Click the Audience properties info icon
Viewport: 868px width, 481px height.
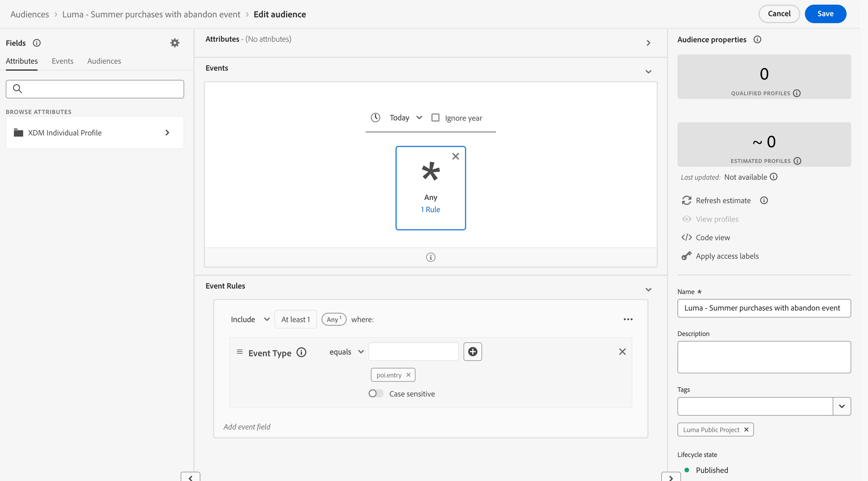click(x=757, y=39)
